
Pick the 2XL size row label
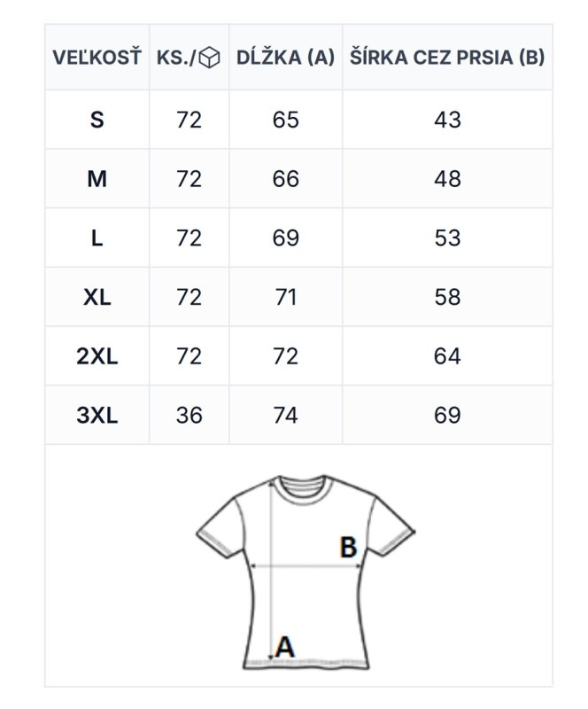click(97, 356)
